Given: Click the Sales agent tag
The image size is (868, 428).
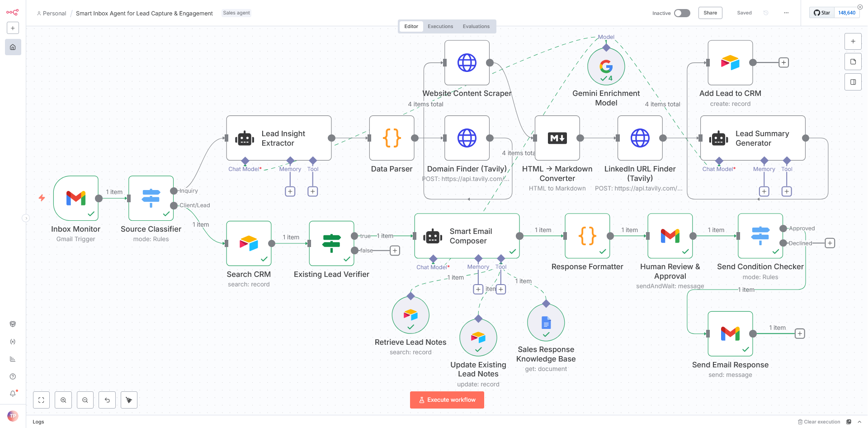Looking at the screenshot, I should 236,13.
